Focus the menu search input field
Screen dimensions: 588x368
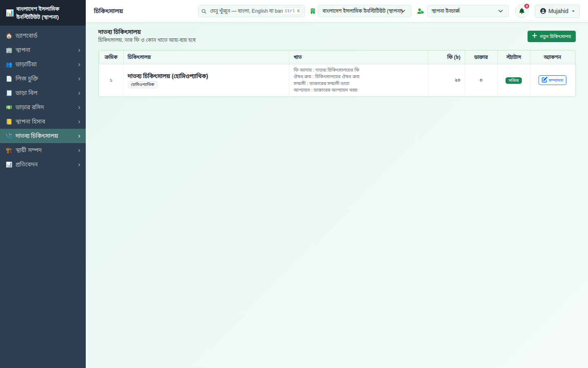(252, 11)
